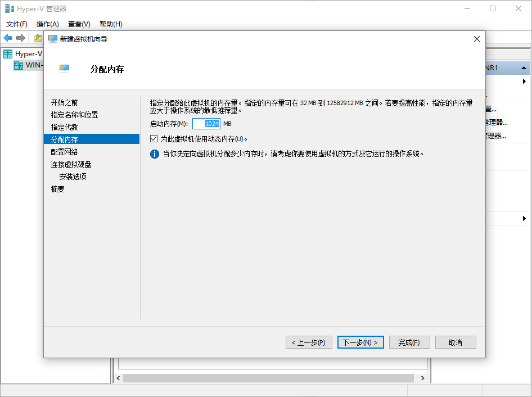Close the new virtual machine wizard
This screenshot has height=397, width=532.
pyautogui.click(x=477, y=39)
